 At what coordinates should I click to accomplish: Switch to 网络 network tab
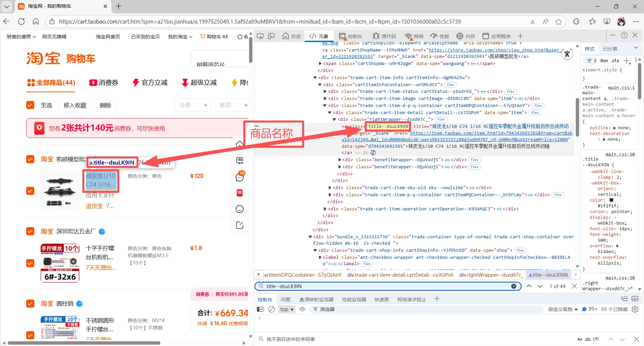[x=414, y=36]
